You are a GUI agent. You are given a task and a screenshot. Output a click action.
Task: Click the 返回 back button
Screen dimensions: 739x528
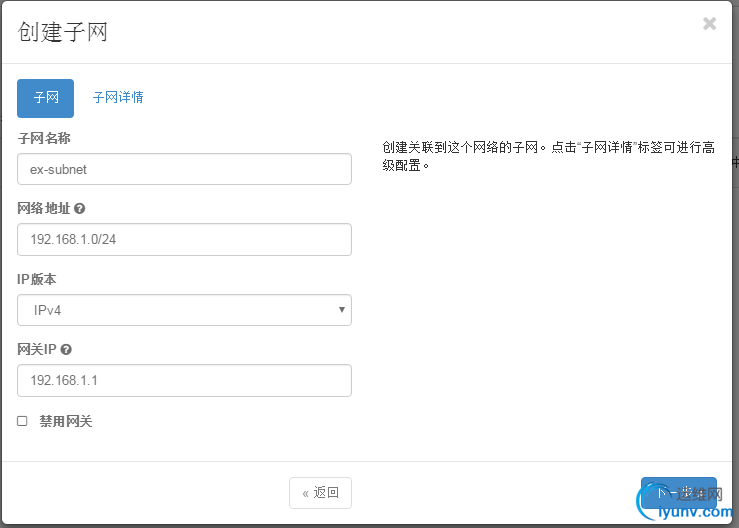[x=320, y=493]
